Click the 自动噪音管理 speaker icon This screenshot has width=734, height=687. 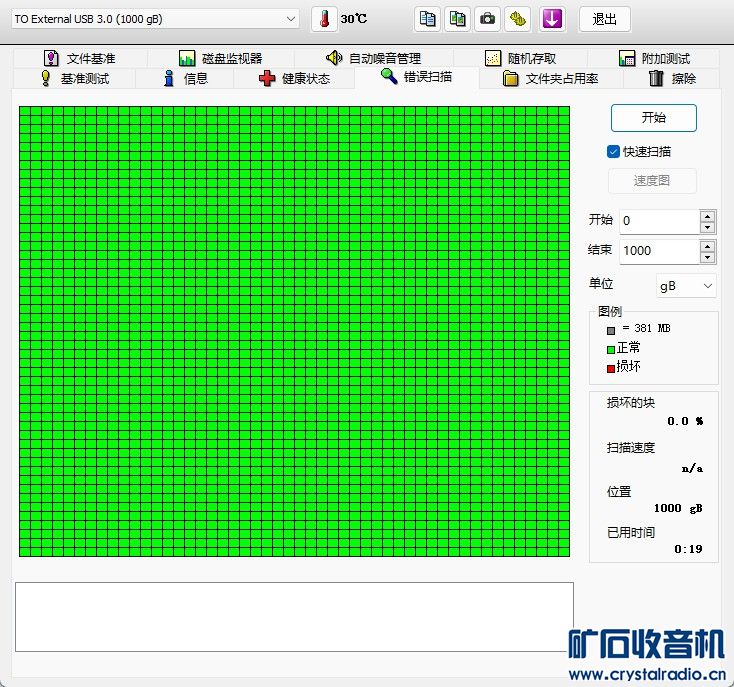[334, 58]
